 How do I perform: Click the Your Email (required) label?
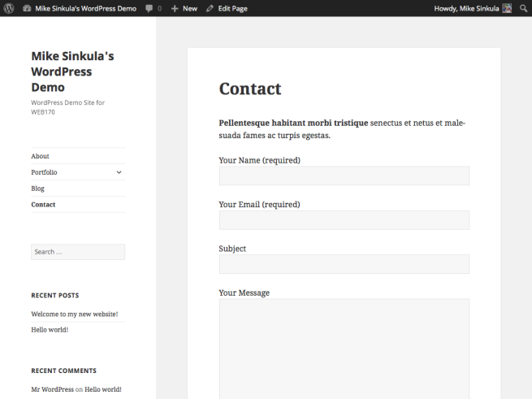tap(260, 205)
